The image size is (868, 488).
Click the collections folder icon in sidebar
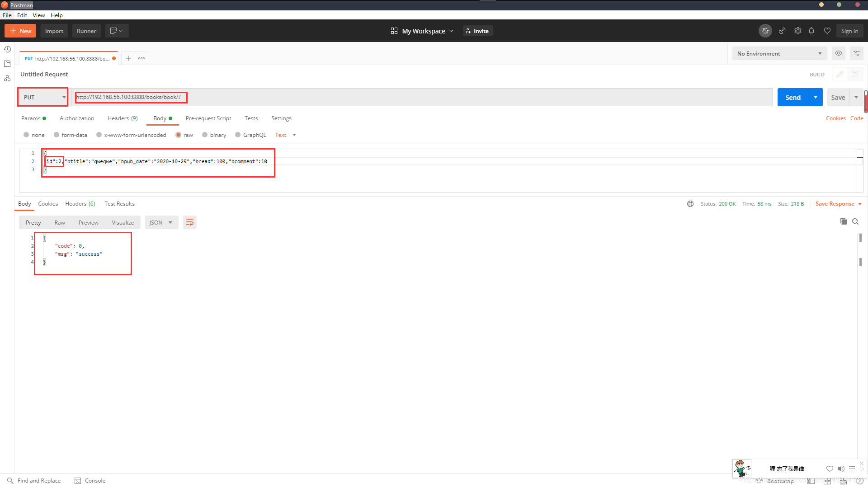click(x=8, y=63)
